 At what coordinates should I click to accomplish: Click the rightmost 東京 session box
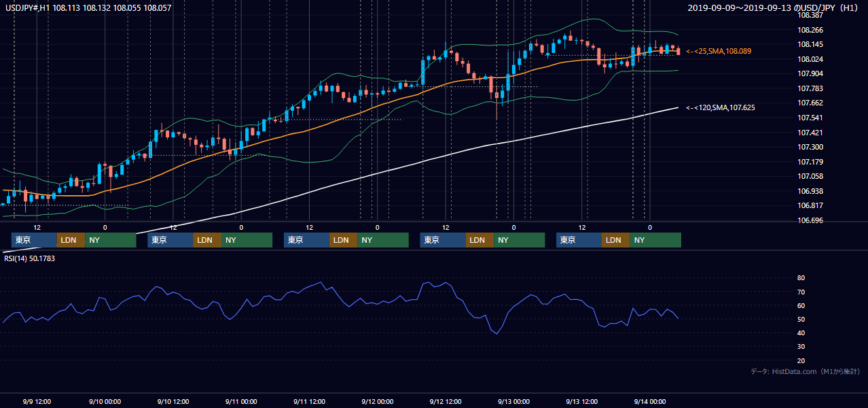click(579, 240)
